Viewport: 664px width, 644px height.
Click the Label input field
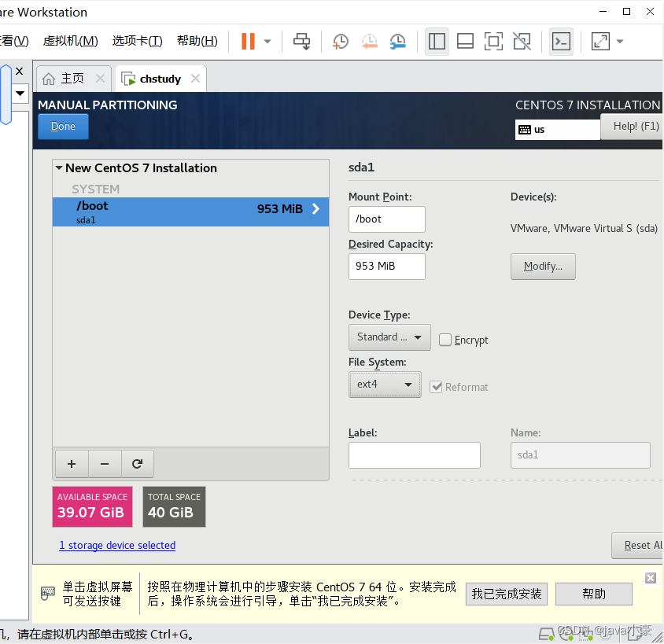(x=414, y=455)
